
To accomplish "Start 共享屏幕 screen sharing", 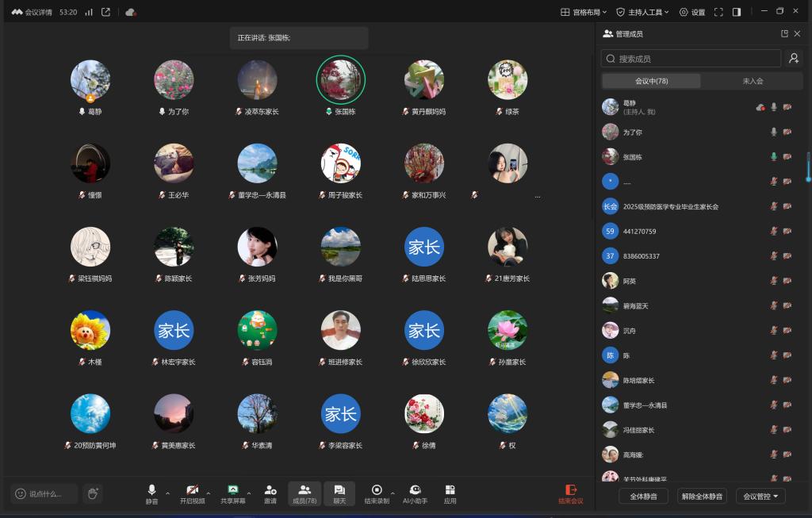I will 232,493.
